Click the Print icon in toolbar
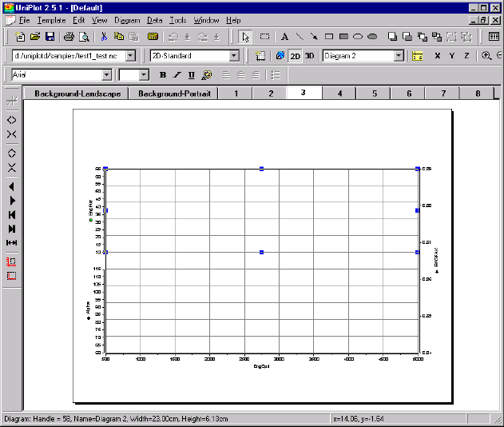Image resolution: width=504 pixels, height=427 pixels. tap(69, 37)
